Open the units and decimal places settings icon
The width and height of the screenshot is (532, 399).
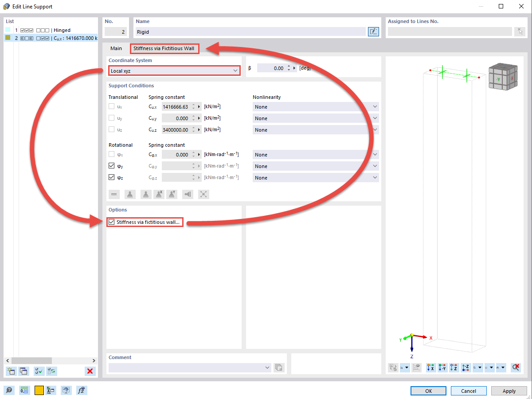click(24, 390)
